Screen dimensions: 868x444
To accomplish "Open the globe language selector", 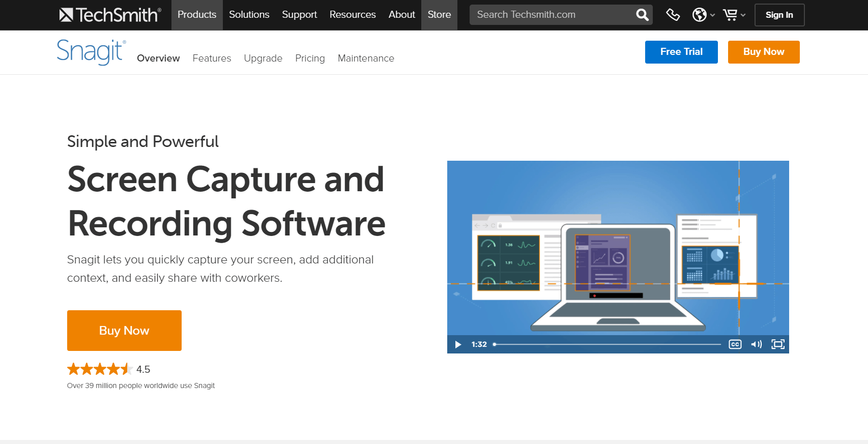I will (703, 15).
